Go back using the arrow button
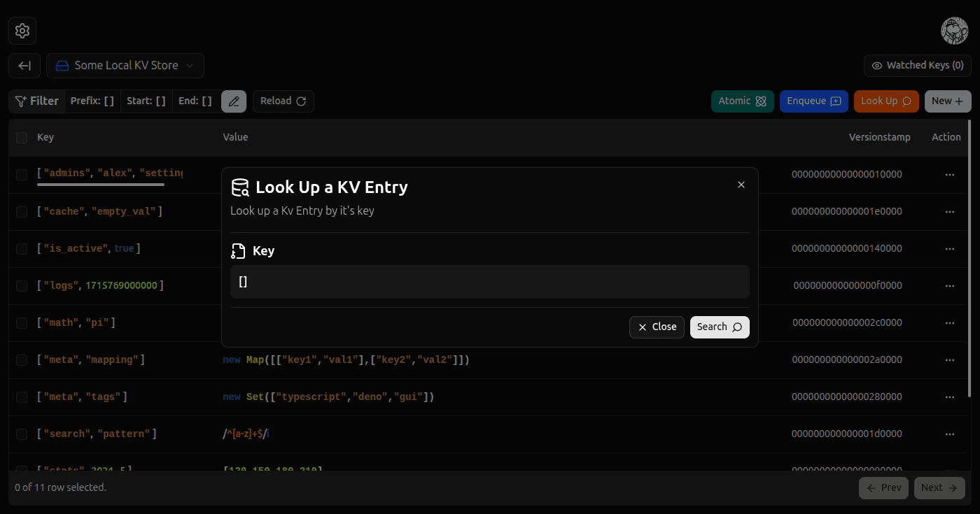 (x=24, y=66)
